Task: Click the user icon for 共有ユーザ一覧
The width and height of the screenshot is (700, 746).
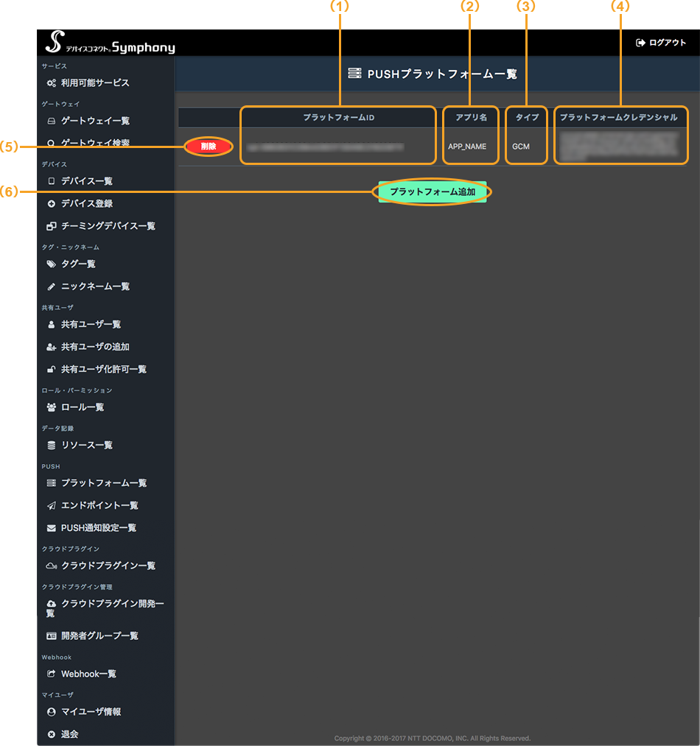Action: [51, 325]
